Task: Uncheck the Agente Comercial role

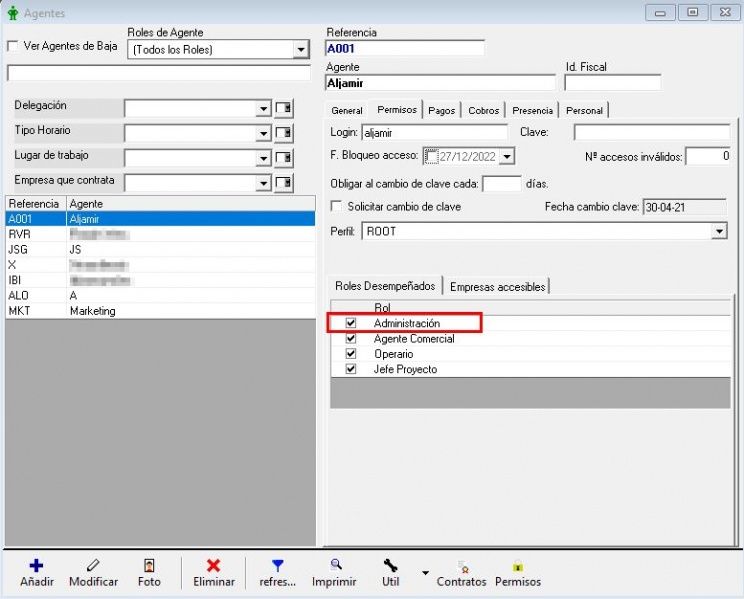Action: (351, 339)
